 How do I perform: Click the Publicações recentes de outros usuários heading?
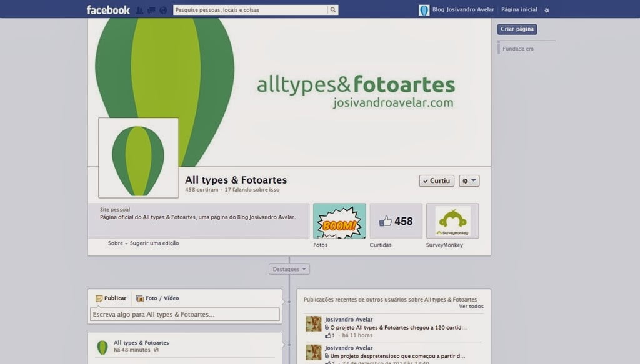pyautogui.click(x=390, y=299)
